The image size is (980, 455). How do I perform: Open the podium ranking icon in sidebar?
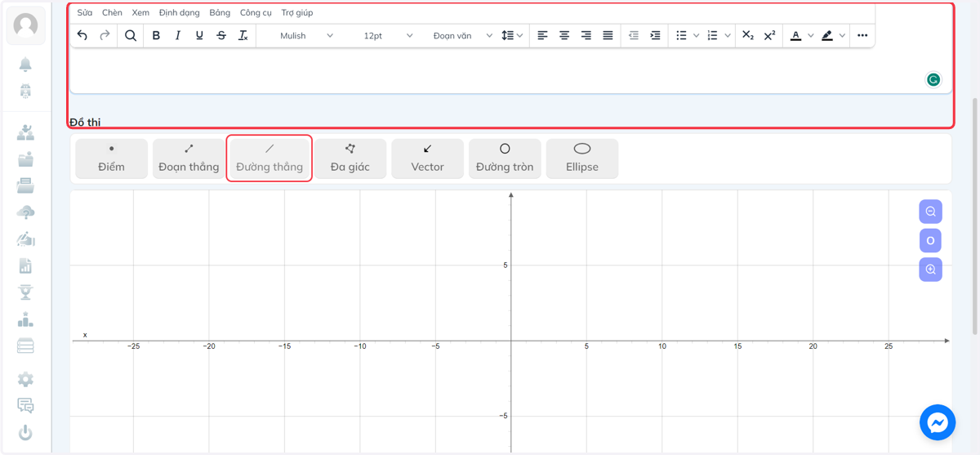[x=25, y=319]
